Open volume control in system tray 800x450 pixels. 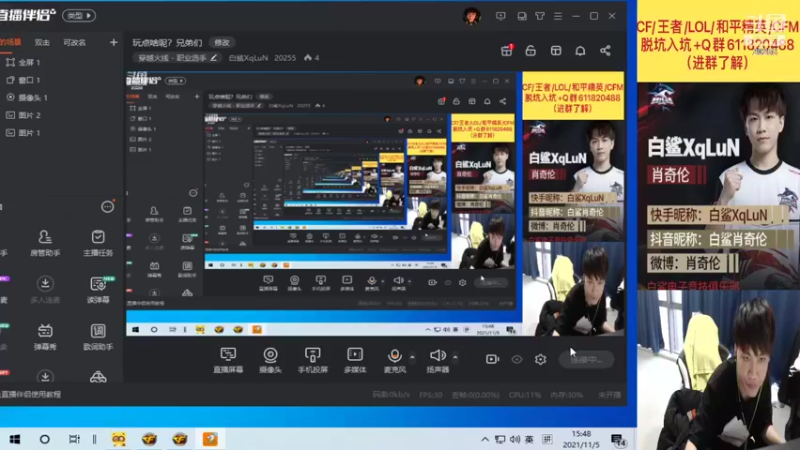[x=515, y=439]
